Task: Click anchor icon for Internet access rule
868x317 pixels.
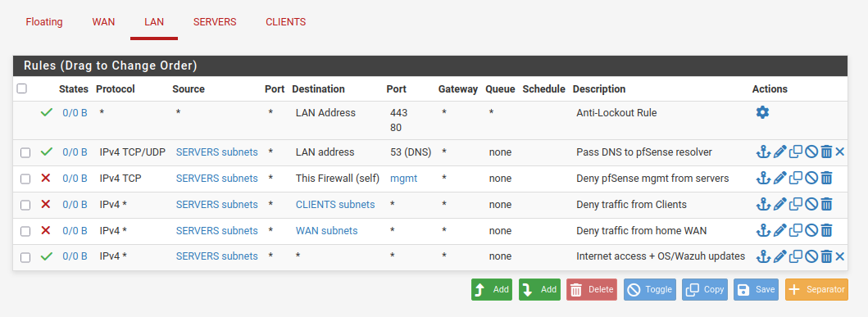Action: coord(763,256)
